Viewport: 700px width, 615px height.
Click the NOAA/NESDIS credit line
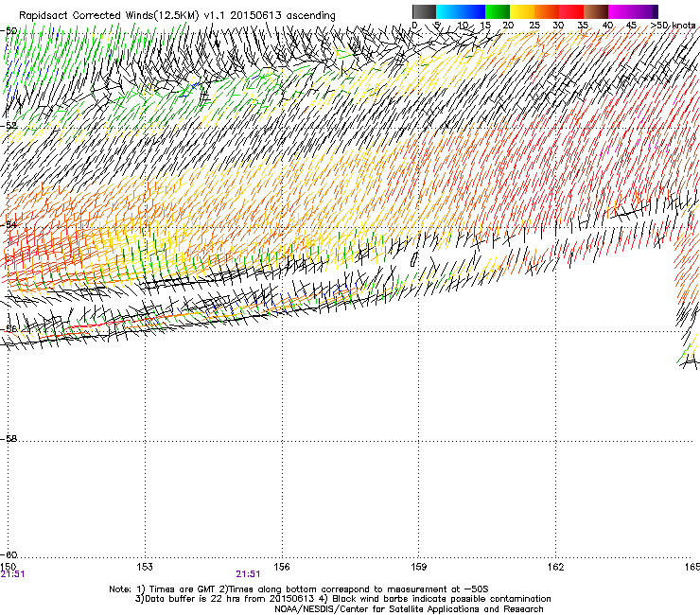click(x=409, y=609)
